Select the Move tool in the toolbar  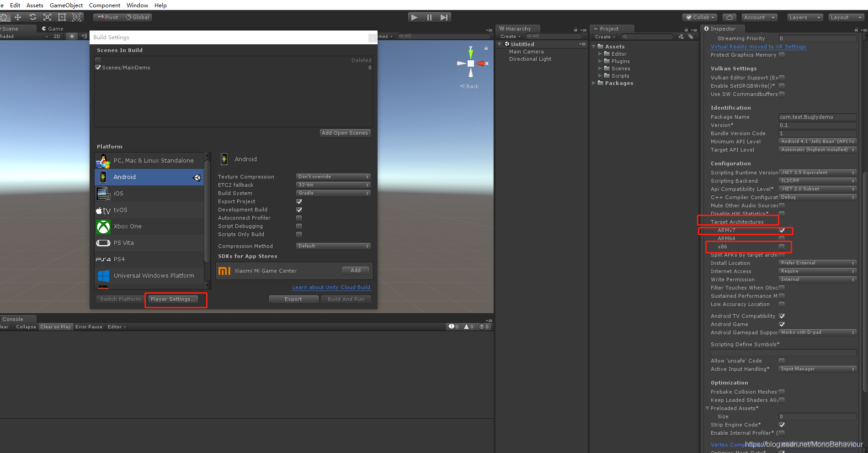coord(18,17)
